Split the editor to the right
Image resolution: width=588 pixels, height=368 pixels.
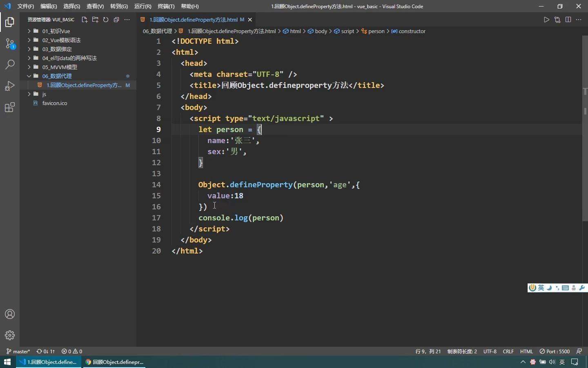pyautogui.click(x=568, y=20)
